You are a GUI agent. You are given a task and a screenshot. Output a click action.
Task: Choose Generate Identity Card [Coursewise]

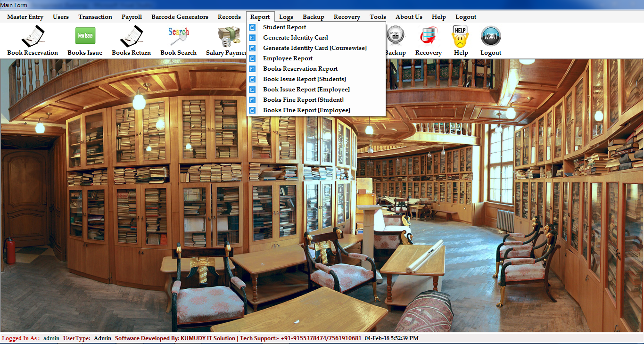pos(314,48)
